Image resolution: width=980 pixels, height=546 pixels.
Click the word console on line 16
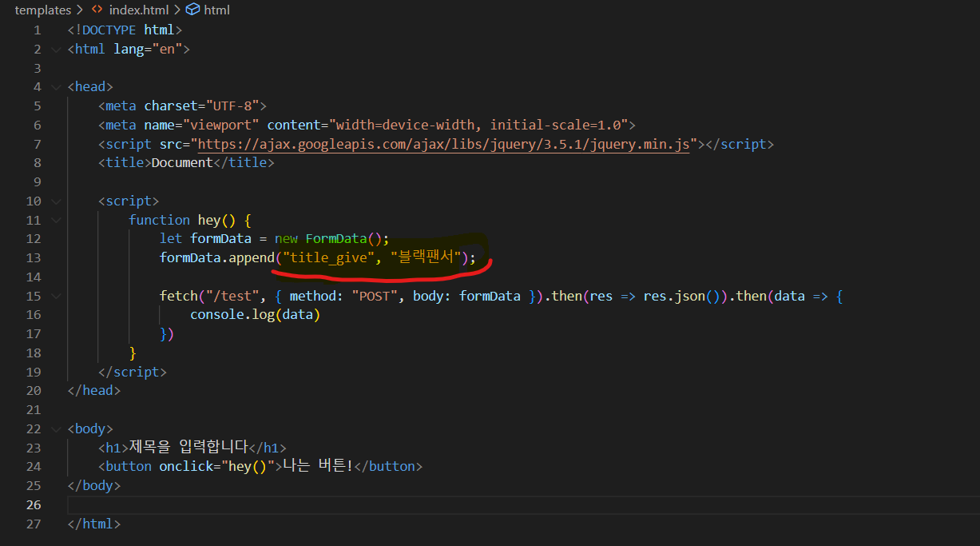click(216, 315)
